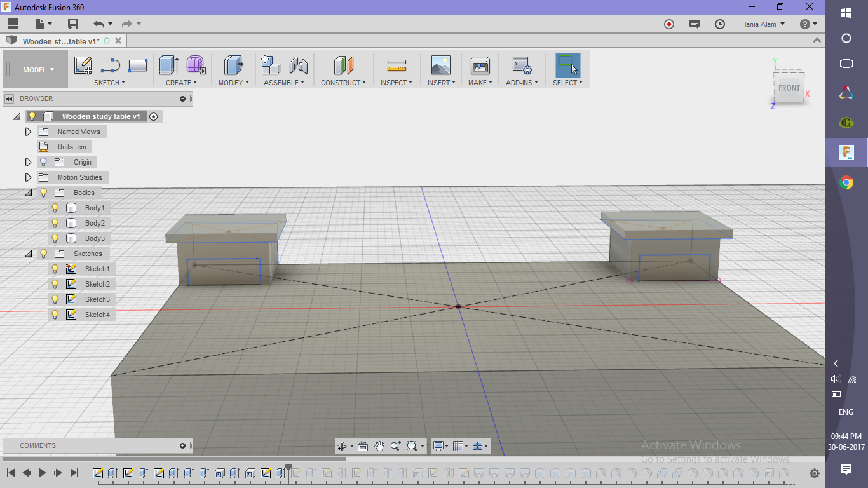
Task: Open the MODIFY dropdown menu
Action: [234, 83]
